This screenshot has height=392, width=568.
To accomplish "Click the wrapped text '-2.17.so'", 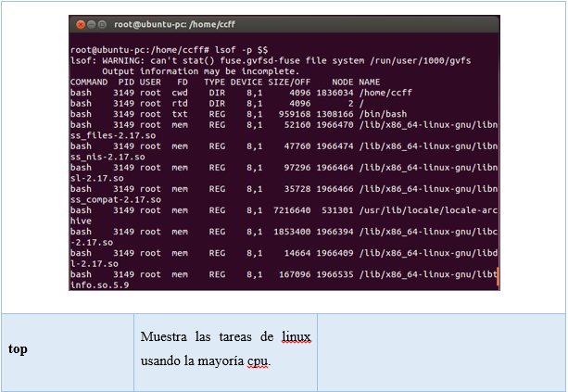I will [92, 243].
